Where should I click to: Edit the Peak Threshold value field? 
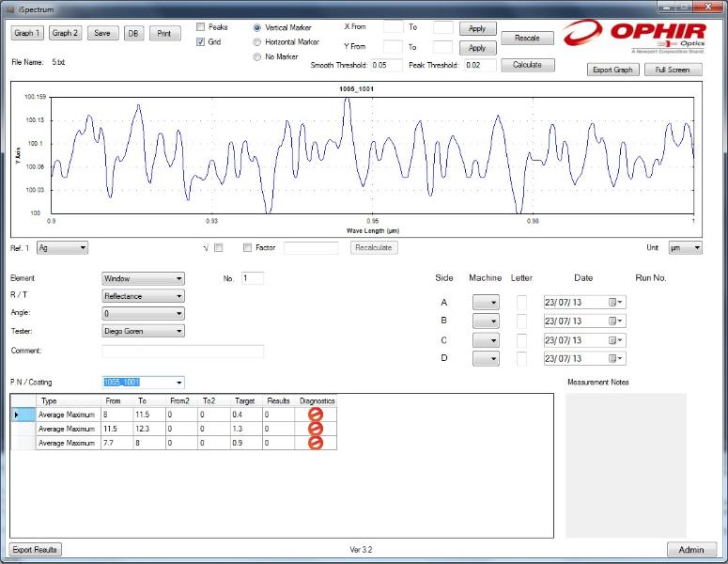(x=480, y=65)
